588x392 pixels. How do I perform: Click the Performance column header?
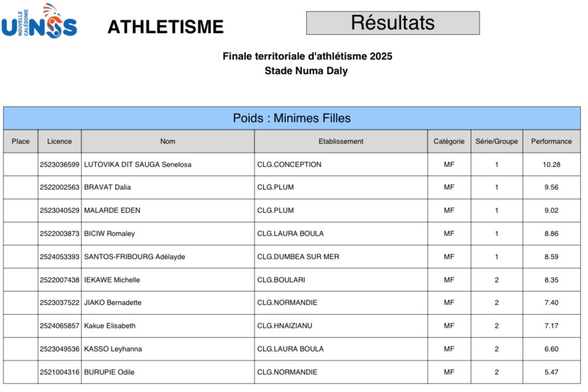[551, 141]
